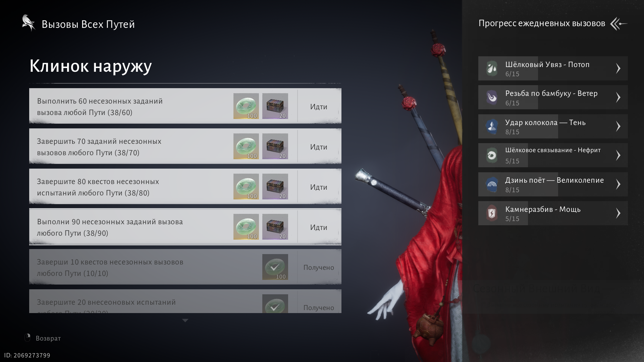Expand Шёлковое связывание - Нефрит chevron

[618, 155]
